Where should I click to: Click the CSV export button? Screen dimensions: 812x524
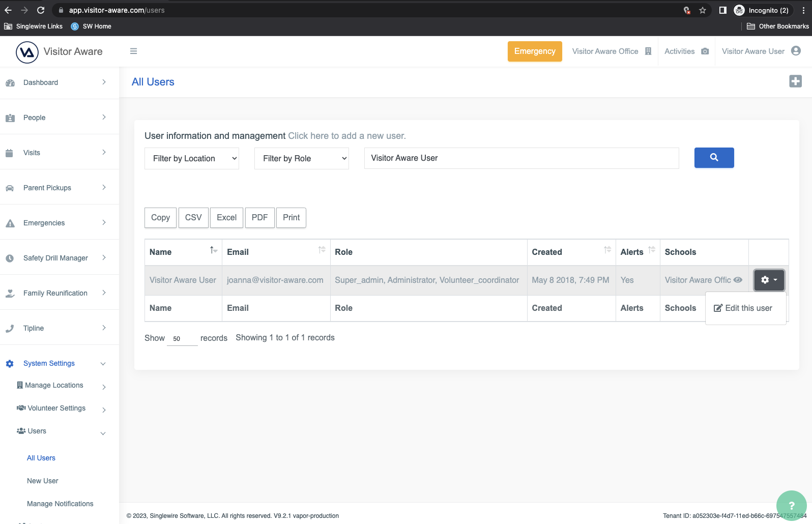(193, 217)
